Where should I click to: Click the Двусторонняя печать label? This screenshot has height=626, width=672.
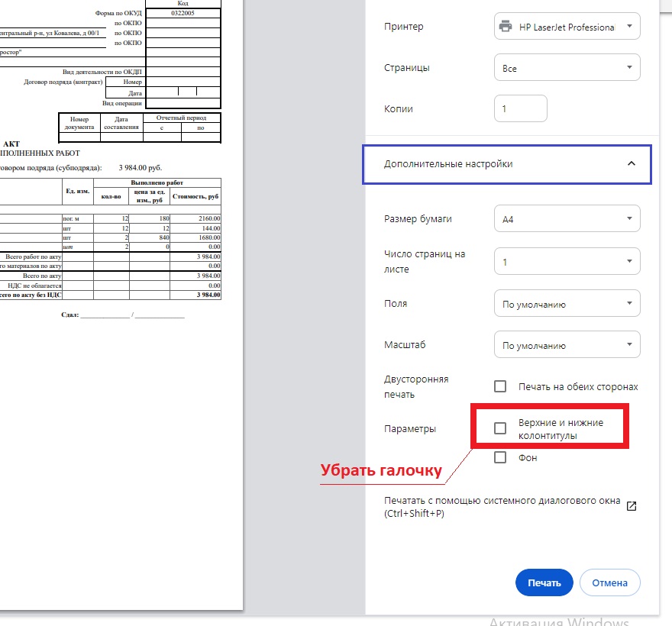pyautogui.click(x=415, y=387)
